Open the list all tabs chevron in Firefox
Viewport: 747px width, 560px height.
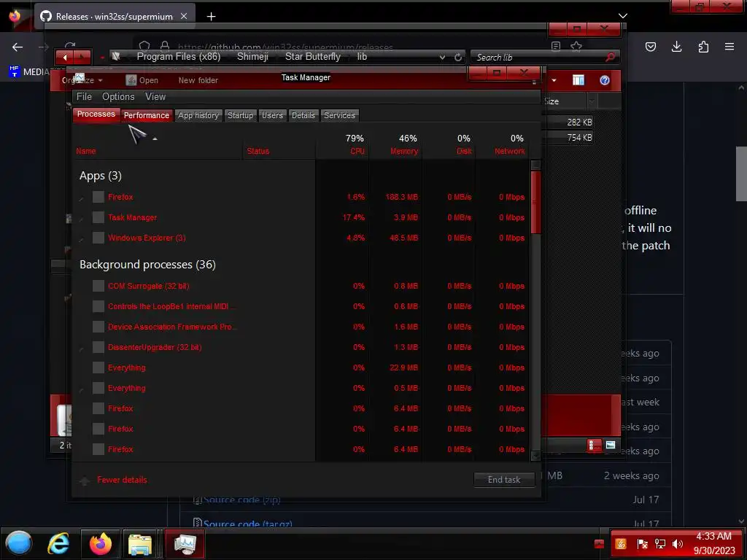coord(623,16)
